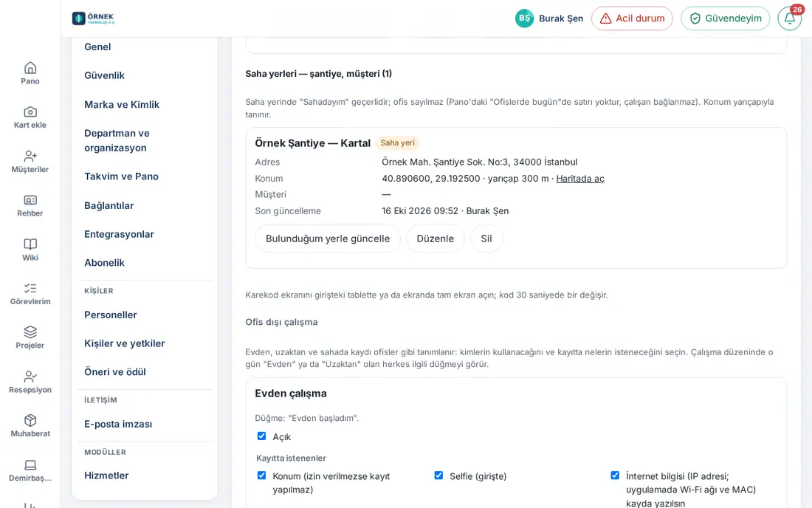Open Müşteriler person-add icon
Image resolution: width=812 pixels, height=508 pixels.
point(30,156)
